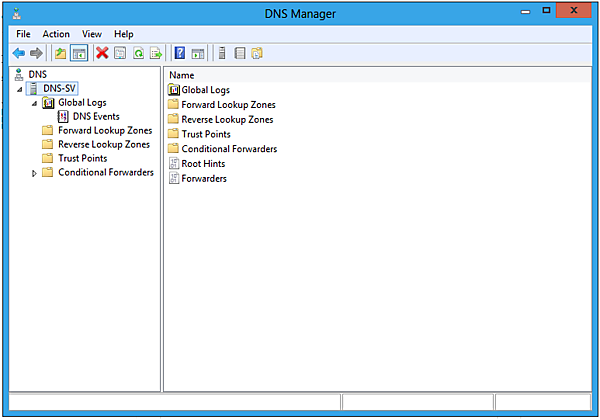
Task: Open Help with the blue question mark
Action: coord(180,53)
